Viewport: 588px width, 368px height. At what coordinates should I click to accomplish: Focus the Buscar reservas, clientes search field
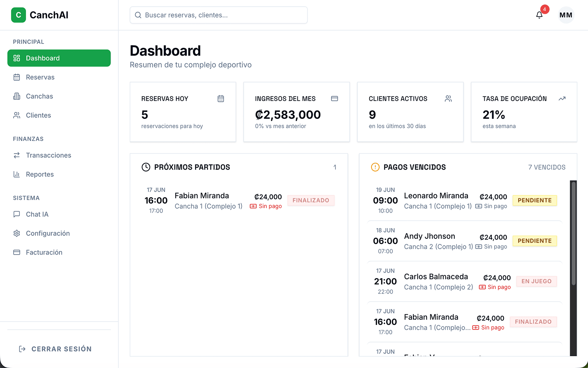219,15
